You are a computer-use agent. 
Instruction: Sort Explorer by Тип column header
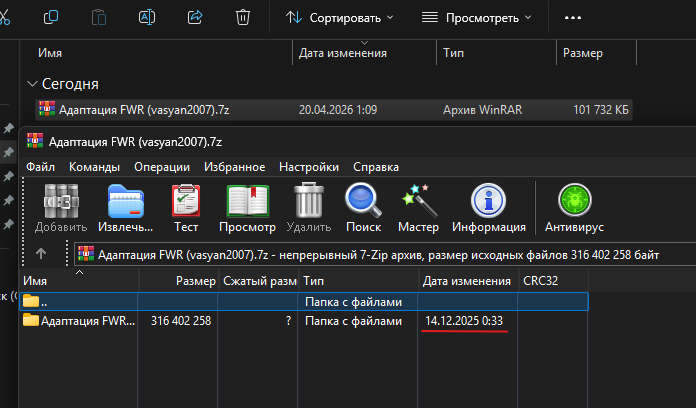point(453,53)
